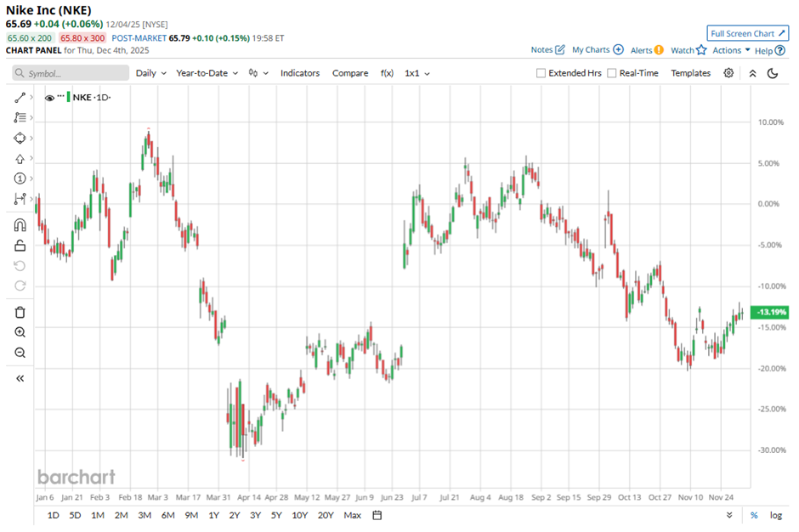Click the redo arrow icon

point(20,286)
